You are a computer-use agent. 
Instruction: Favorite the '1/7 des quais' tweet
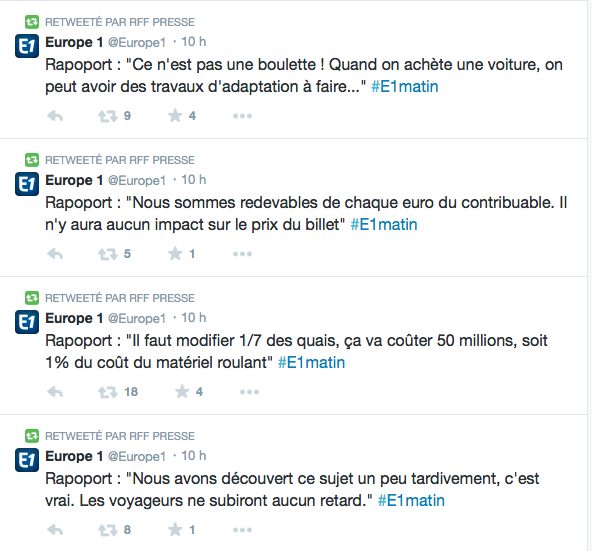click(182, 391)
